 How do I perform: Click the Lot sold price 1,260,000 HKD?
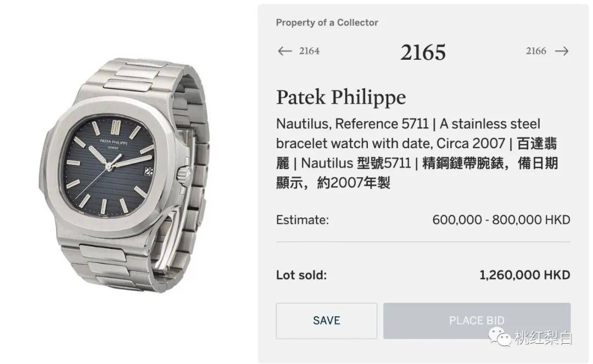pos(525,275)
